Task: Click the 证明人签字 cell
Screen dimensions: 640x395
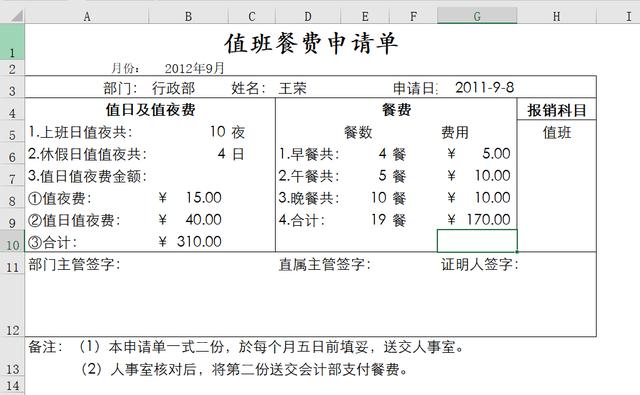Action: 479,264
